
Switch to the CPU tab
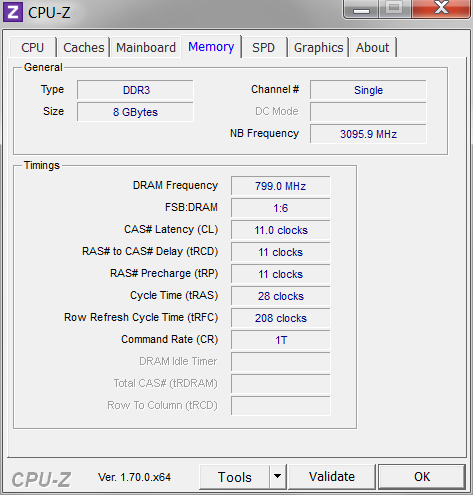[32, 47]
